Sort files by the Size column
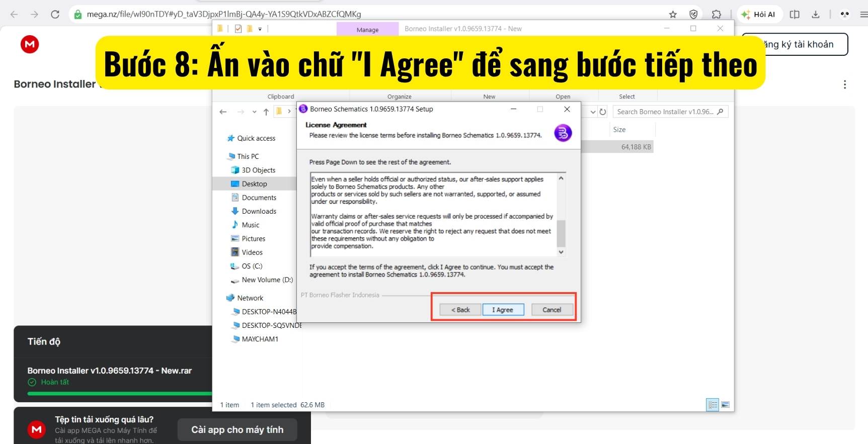Viewport: 868px width, 444px height. point(619,130)
